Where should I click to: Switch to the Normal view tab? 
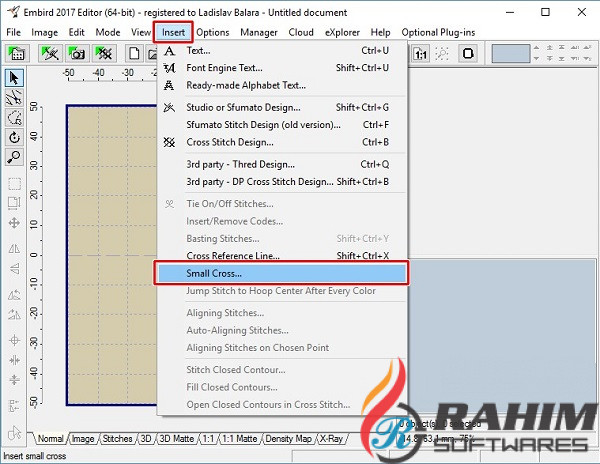[x=50, y=439]
